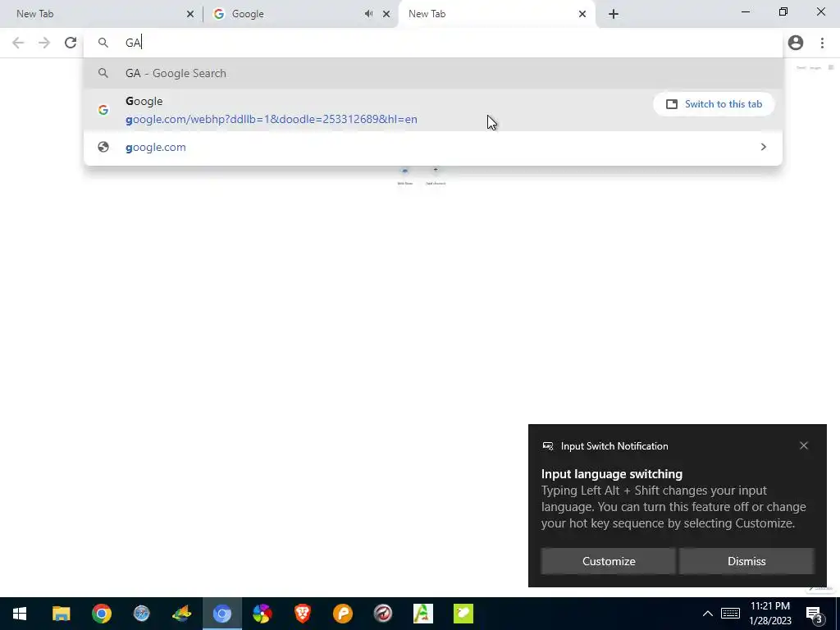Image resolution: width=840 pixels, height=630 pixels.
Task: Click the browser forward arrow
Action: click(x=44, y=43)
